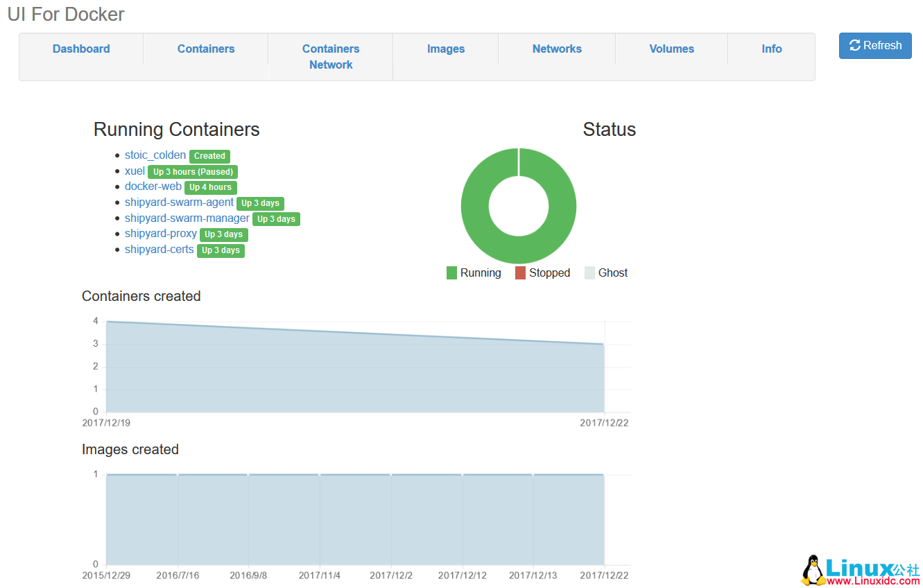
Task: Click the Ghost legend color swatch
Action: (589, 273)
